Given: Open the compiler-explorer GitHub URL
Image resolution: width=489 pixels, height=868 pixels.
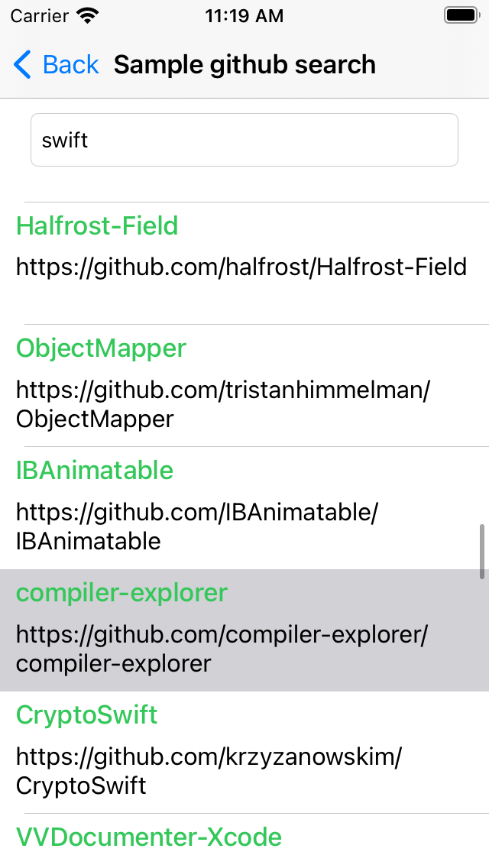Looking at the screenshot, I should [x=222, y=649].
